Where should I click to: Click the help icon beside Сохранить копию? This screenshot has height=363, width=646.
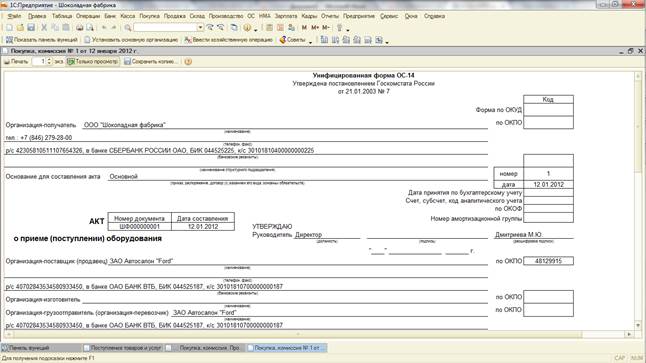(188, 62)
